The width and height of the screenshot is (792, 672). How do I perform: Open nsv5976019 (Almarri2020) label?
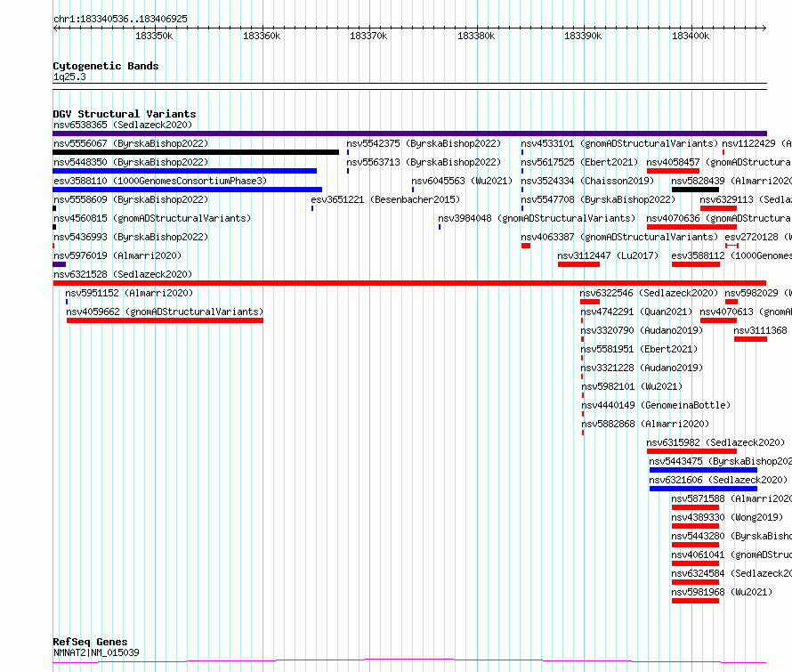coord(117,255)
